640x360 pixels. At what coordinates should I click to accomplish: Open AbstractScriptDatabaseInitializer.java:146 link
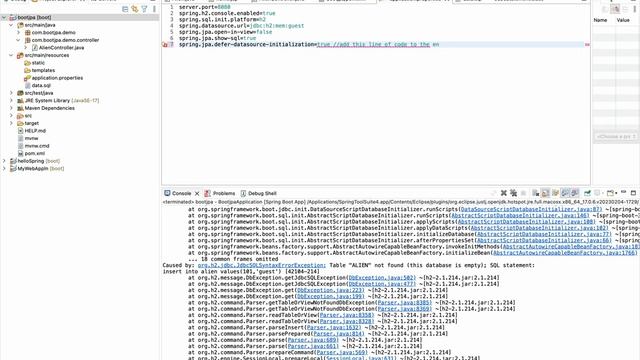pos(520,215)
